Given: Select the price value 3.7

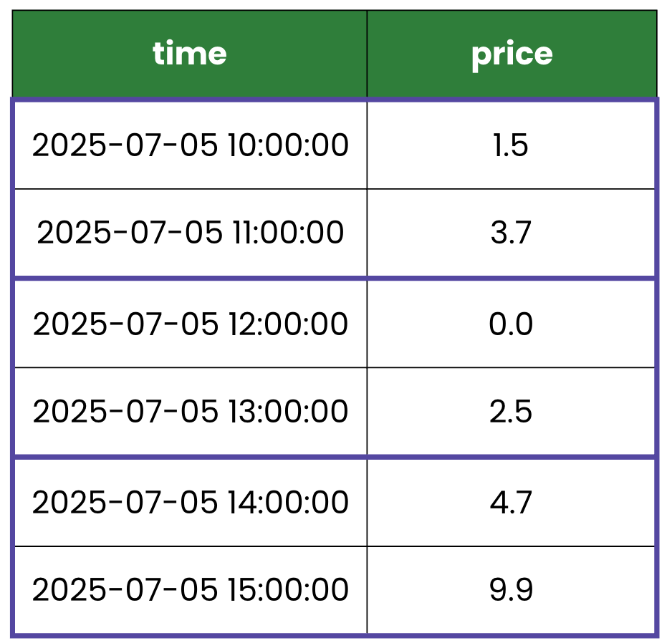Looking at the screenshot, I should 512,233.
